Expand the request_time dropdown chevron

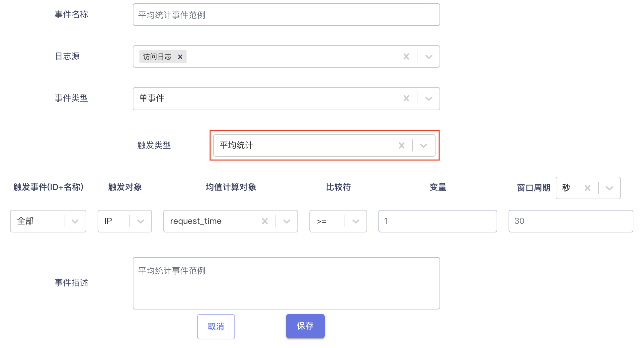pyautogui.click(x=287, y=221)
